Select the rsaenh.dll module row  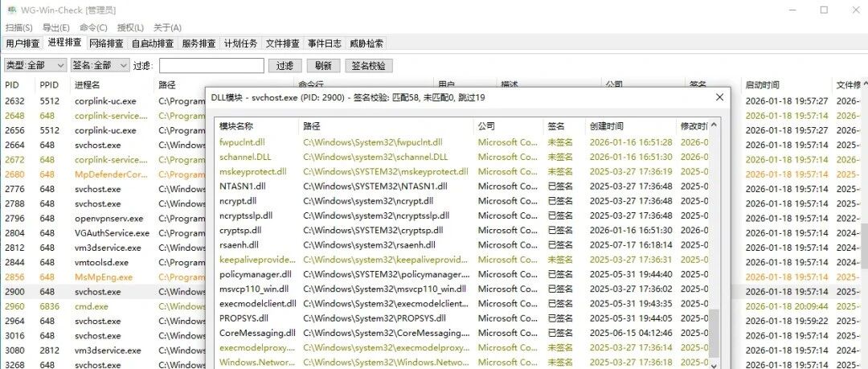462,245
